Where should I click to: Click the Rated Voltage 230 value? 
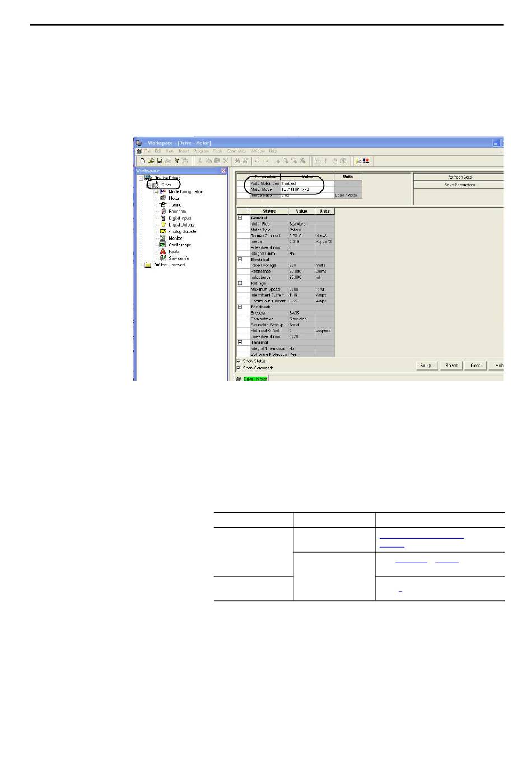tap(301, 265)
